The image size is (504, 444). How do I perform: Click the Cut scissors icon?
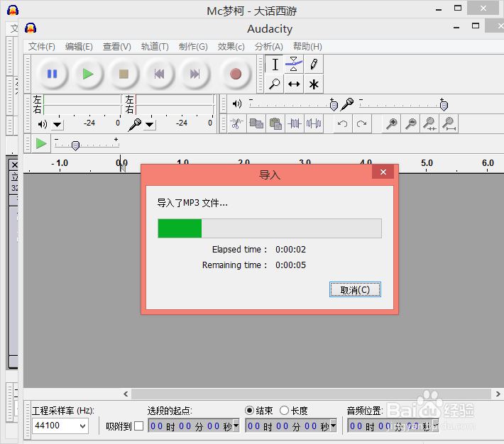236,123
